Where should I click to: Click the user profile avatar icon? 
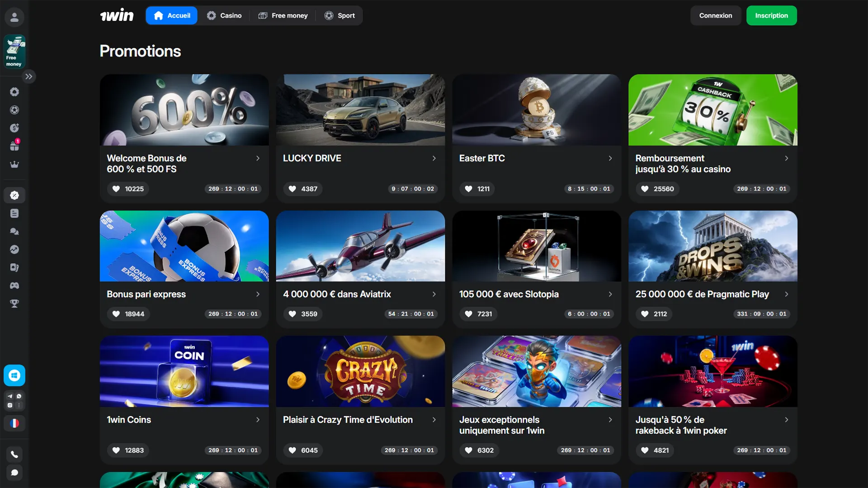(x=14, y=17)
